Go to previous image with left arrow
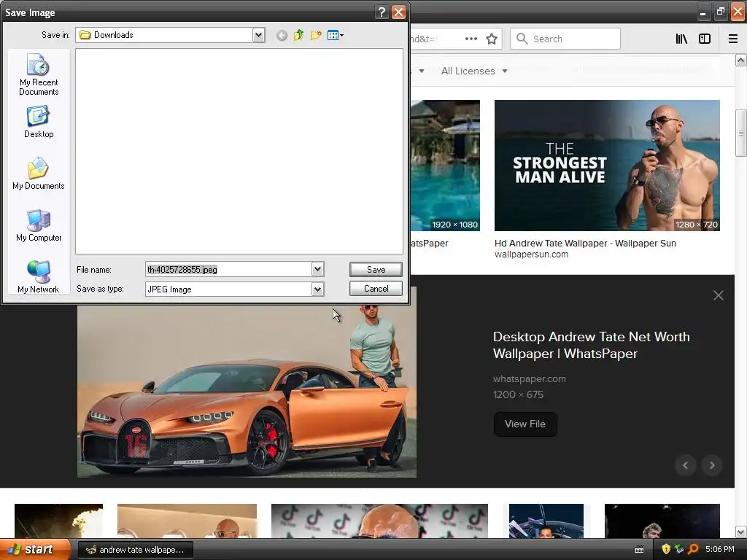Image resolution: width=747 pixels, height=560 pixels. click(x=686, y=465)
